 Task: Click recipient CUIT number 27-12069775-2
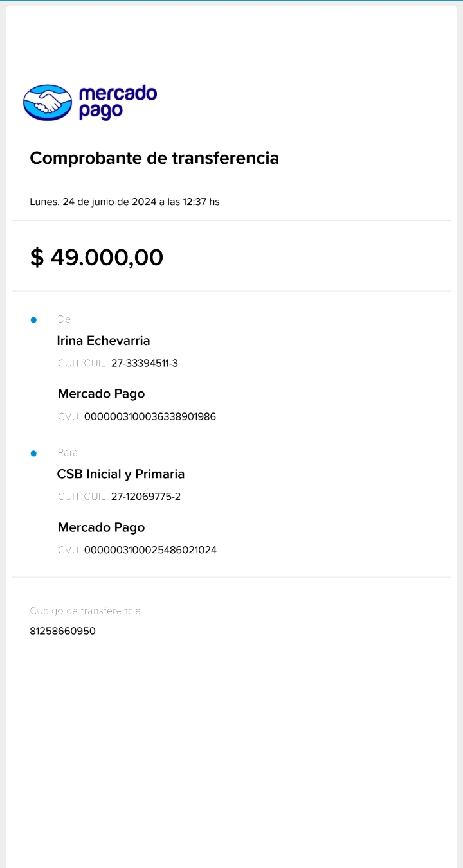click(146, 497)
